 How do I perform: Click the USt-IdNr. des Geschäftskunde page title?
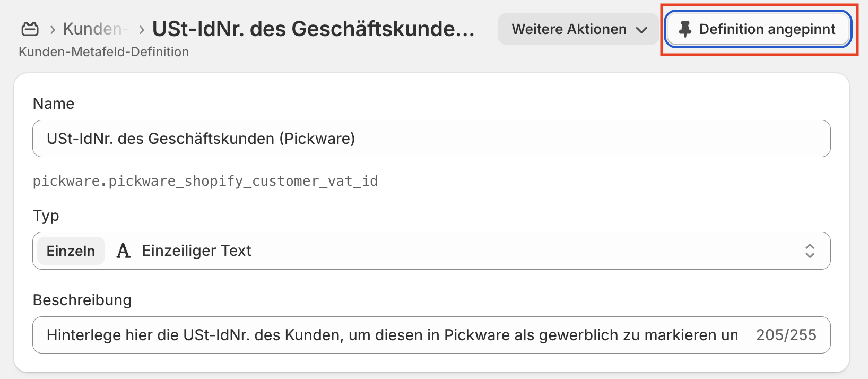click(x=313, y=29)
